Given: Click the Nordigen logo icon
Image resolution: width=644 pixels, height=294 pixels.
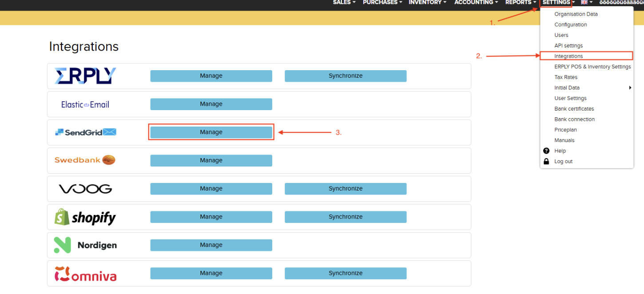Looking at the screenshot, I should pyautogui.click(x=62, y=245).
